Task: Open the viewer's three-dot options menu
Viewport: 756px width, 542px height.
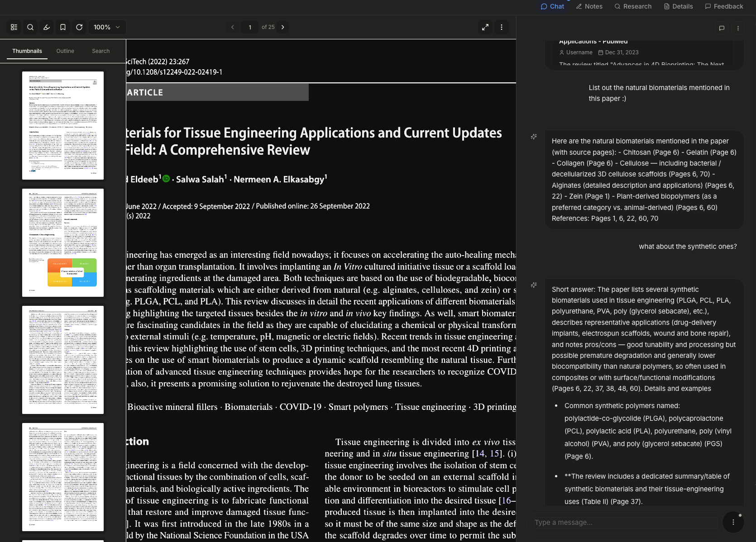Action: (x=502, y=27)
